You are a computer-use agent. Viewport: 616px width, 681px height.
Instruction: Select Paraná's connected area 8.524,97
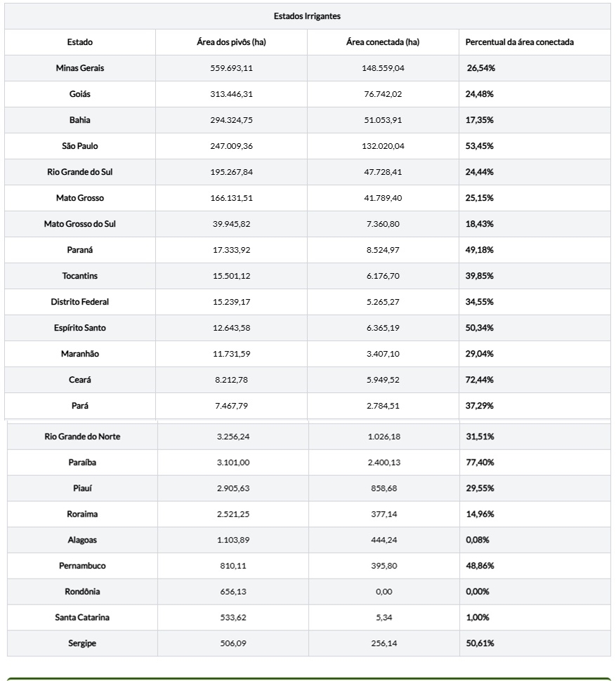point(384,250)
